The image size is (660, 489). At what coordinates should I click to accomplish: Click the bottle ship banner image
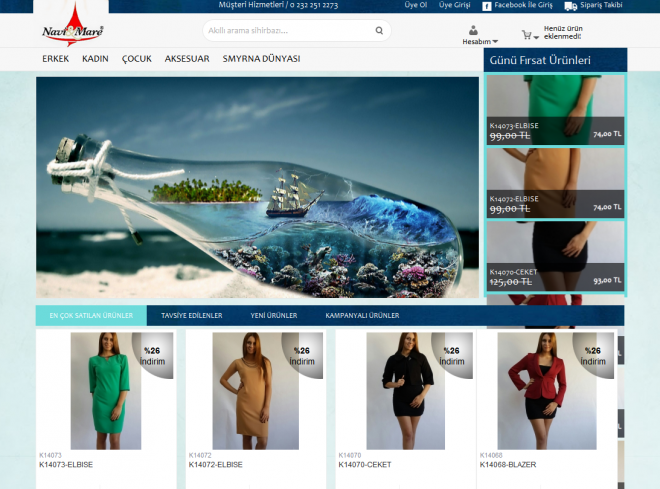click(257, 187)
